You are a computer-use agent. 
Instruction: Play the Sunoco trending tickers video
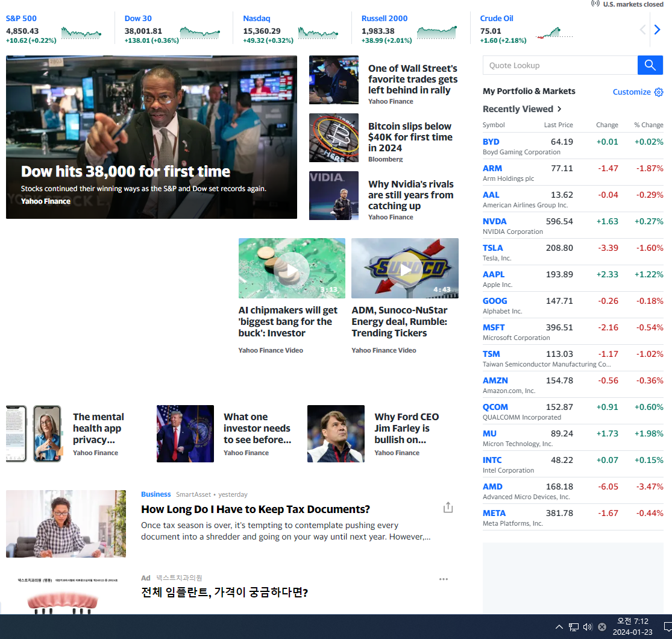pos(405,268)
